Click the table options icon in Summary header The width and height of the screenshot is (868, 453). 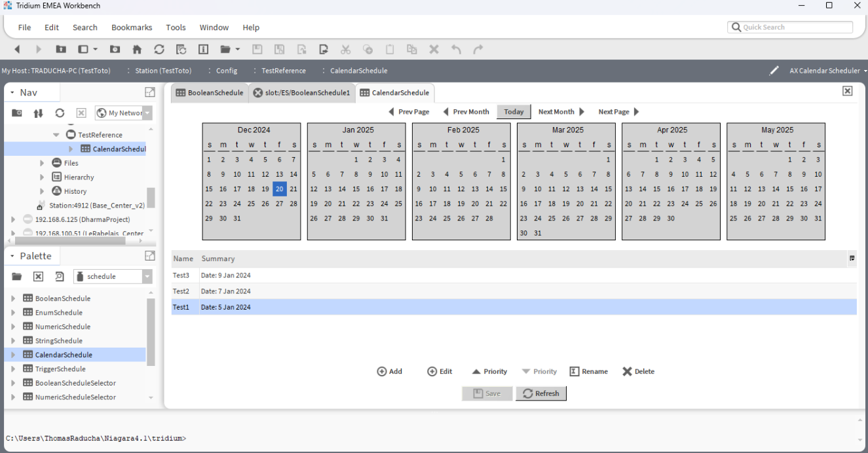(852, 259)
